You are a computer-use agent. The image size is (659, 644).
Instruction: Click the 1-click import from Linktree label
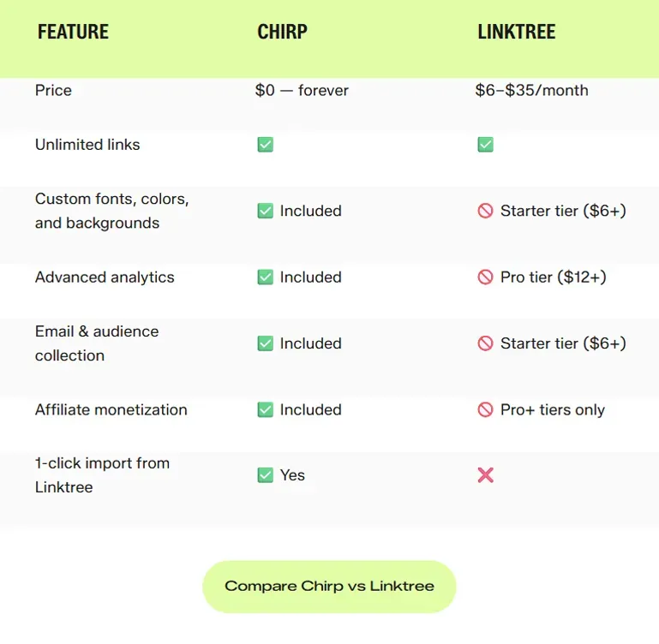click(x=102, y=475)
